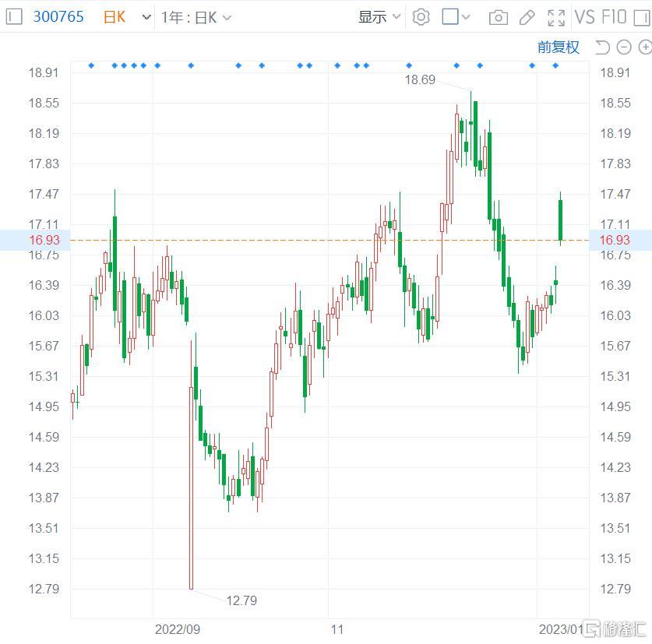652x644 pixels.
Task: Open the F10 company info
Action: pyautogui.click(x=614, y=17)
